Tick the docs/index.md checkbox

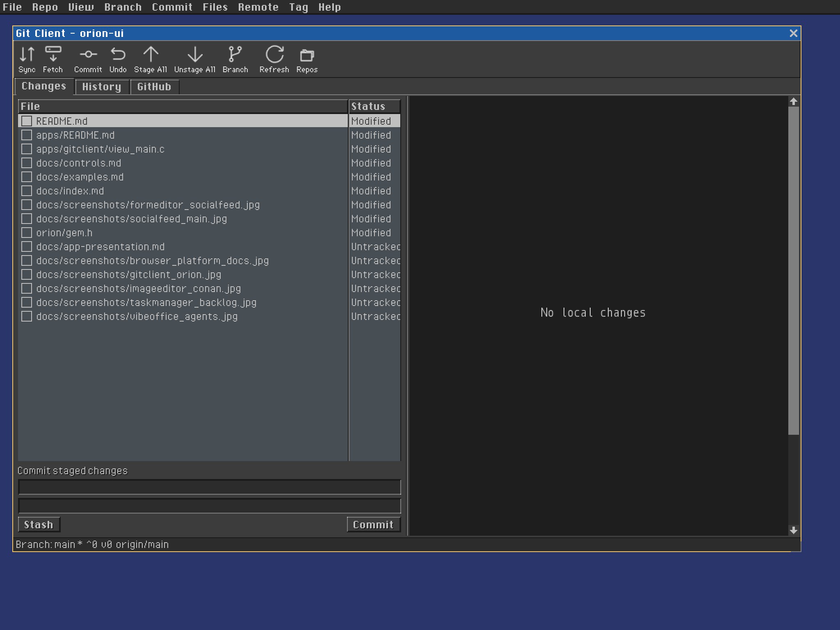(x=27, y=191)
